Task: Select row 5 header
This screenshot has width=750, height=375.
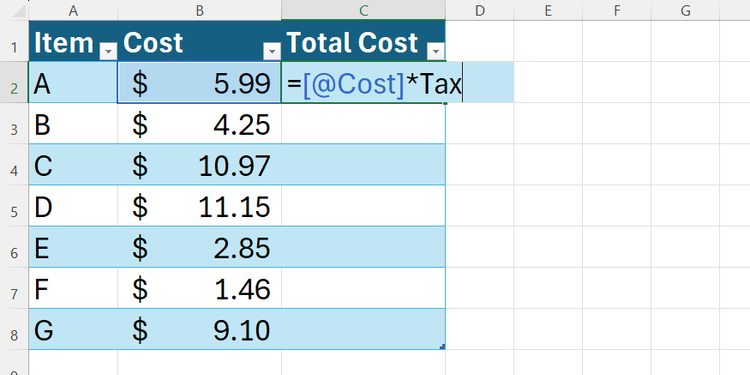Action: 14,206
